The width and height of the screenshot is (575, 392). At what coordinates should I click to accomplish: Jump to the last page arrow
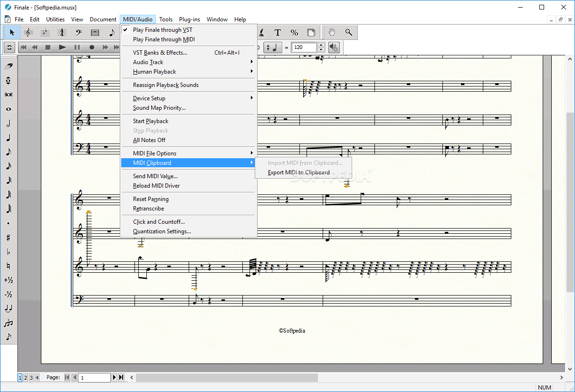(121, 378)
